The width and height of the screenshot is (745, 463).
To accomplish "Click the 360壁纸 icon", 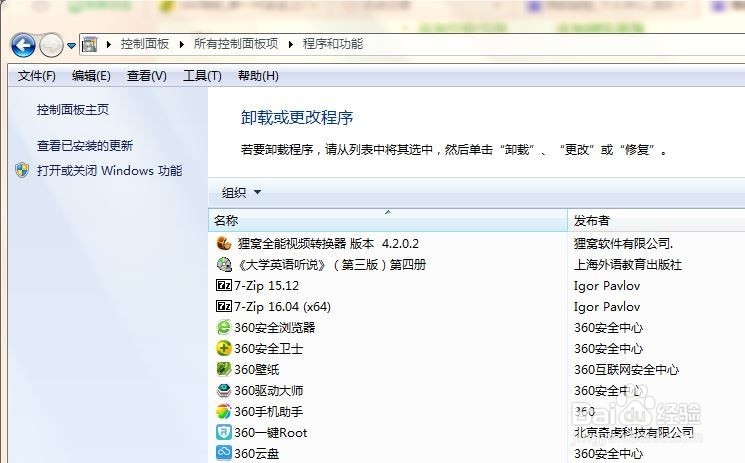I will pos(224,369).
